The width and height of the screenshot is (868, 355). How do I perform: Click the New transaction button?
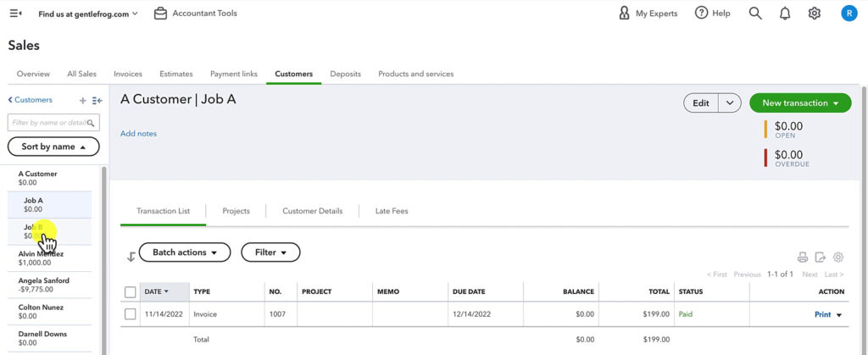coord(799,103)
